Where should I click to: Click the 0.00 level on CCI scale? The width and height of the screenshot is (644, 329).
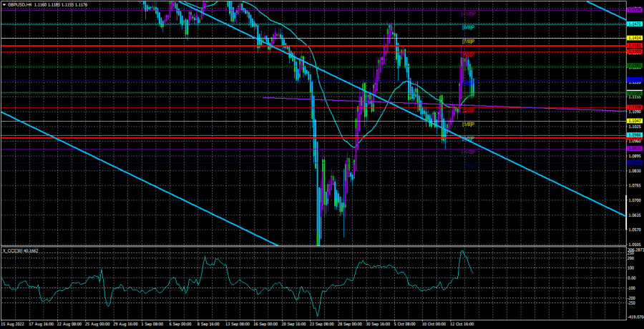(633, 278)
